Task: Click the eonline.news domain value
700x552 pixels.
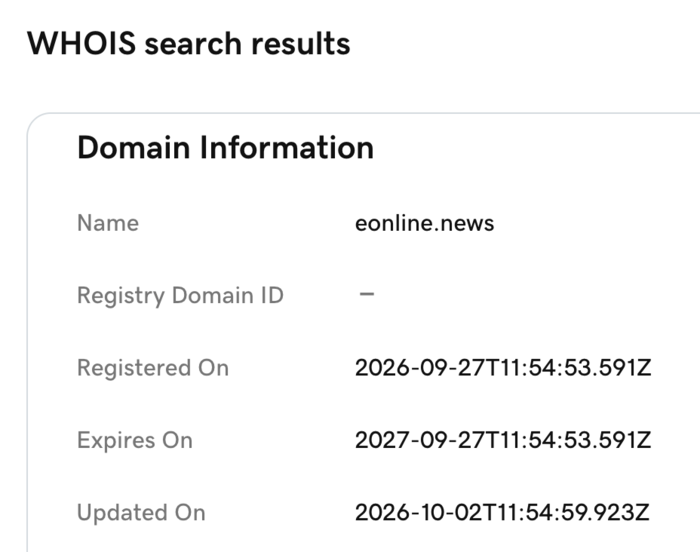Action: click(x=425, y=223)
